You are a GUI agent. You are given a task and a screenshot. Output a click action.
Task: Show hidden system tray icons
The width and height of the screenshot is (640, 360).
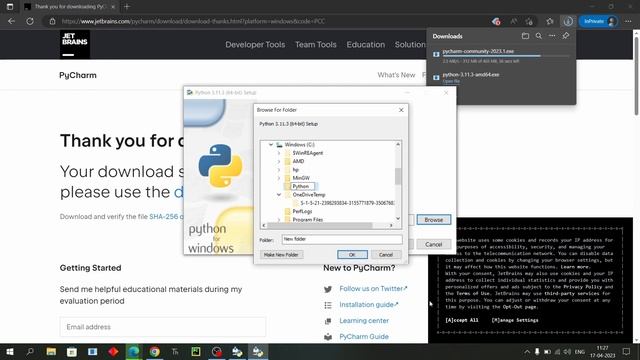(x=527, y=351)
